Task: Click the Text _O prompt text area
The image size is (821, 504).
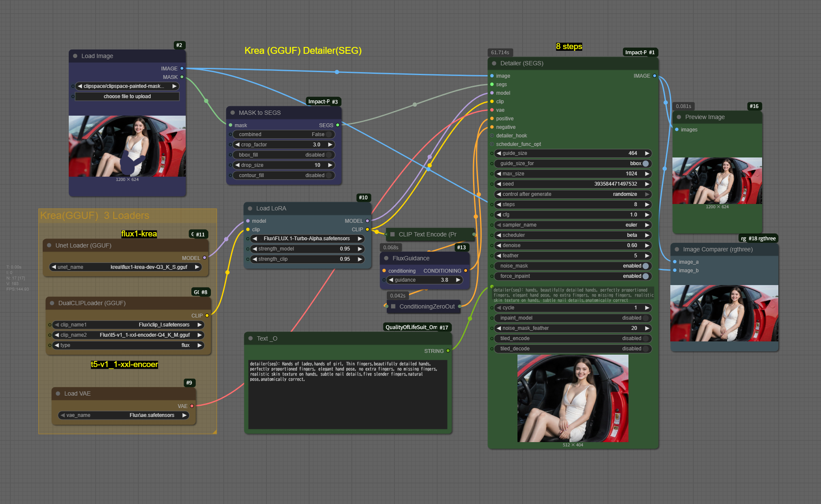Action: [x=348, y=395]
